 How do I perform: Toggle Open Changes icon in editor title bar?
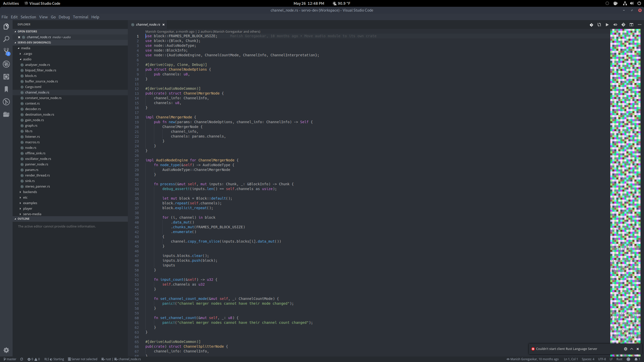591,25
